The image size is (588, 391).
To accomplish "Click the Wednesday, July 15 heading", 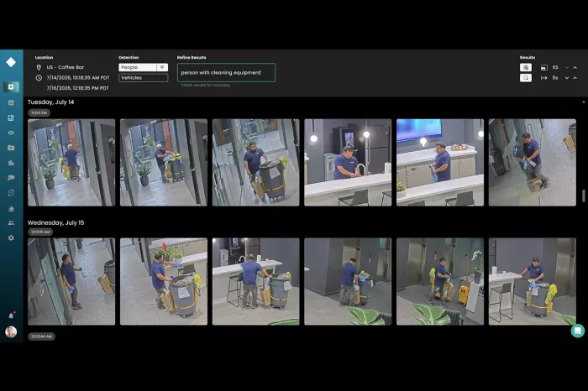I will [x=56, y=223].
